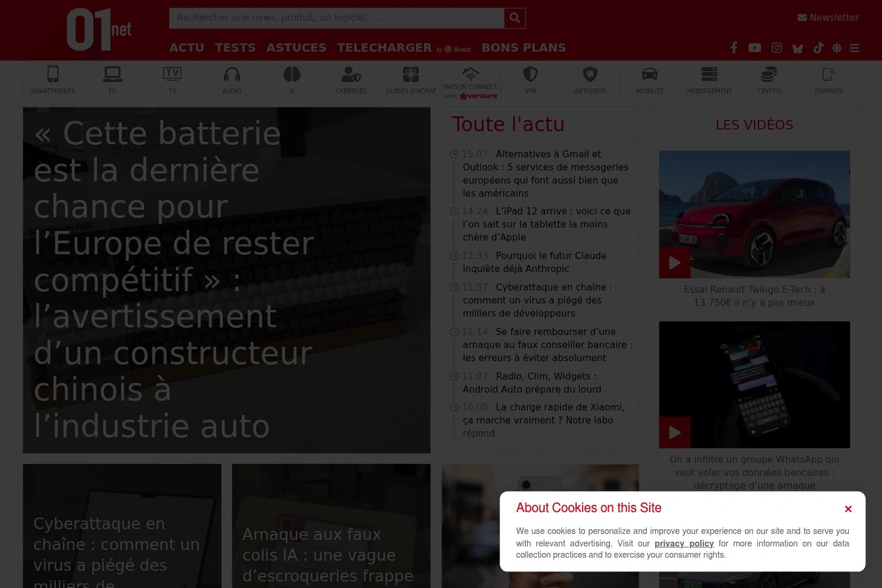Open the WhatsApp infiltration video thumbnail

[x=754, y=385]
